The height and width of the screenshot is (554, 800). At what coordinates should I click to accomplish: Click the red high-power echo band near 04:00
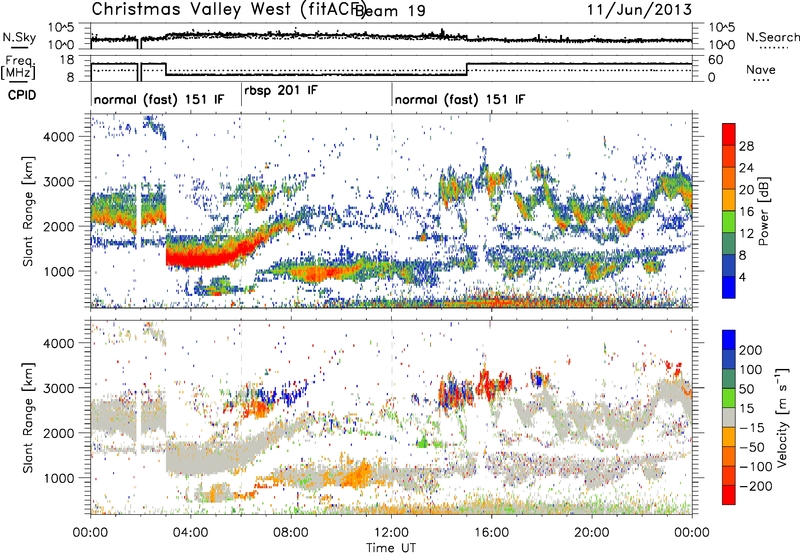pyautogui.click(x=204, y=257)
